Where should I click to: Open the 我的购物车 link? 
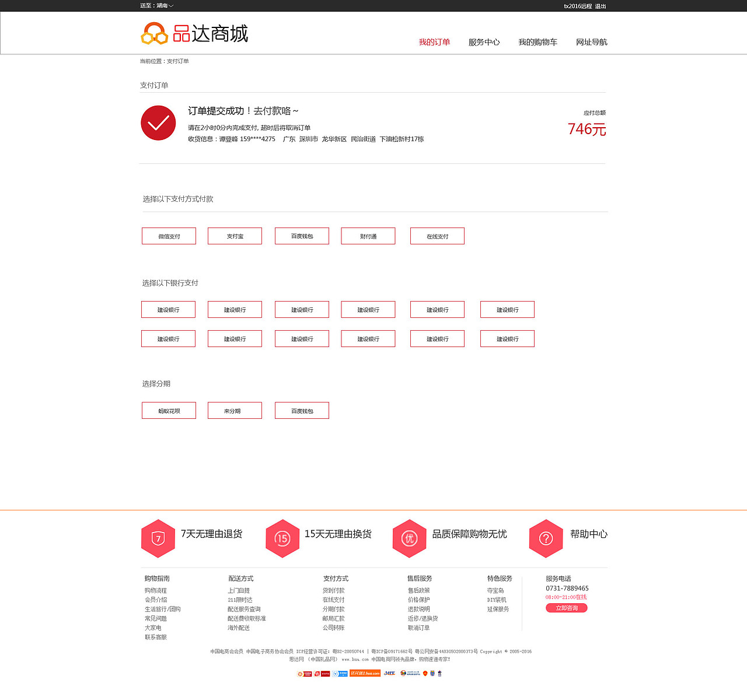click(538, 42)
